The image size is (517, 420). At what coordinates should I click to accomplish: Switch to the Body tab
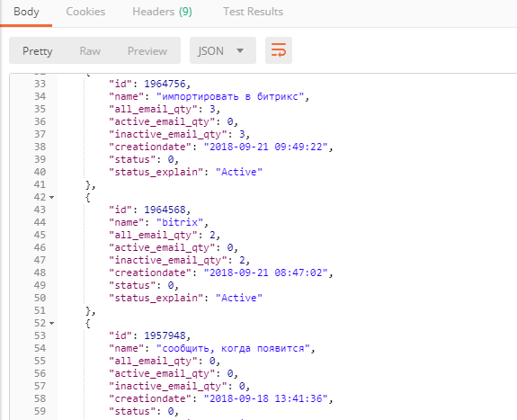pos(26,12)
